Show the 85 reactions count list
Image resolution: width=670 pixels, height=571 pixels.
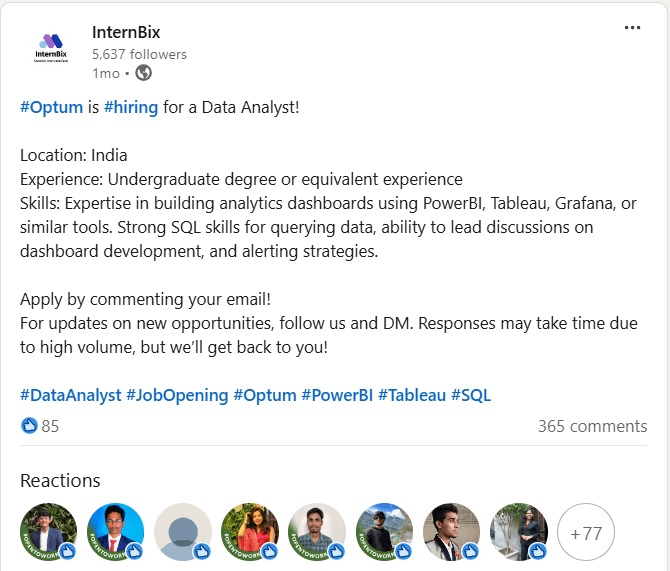[50, 426]
